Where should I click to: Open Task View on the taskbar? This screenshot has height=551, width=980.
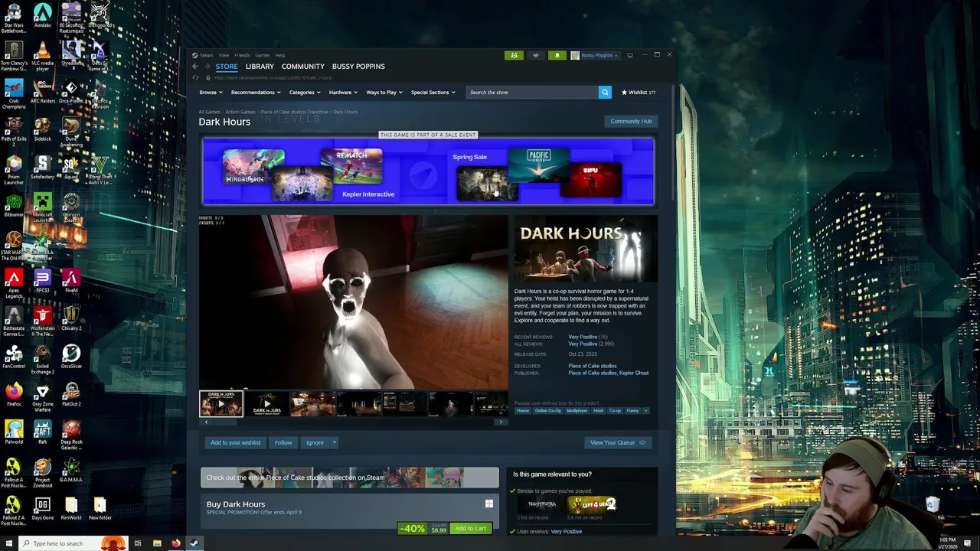point(138,543)
